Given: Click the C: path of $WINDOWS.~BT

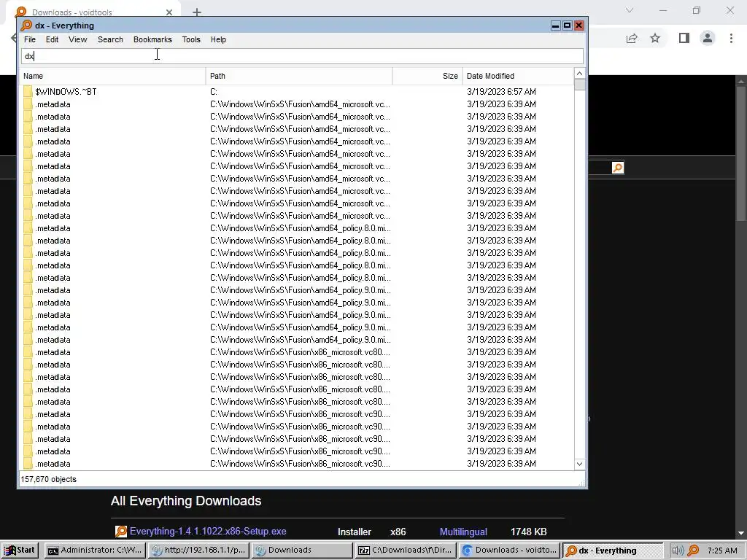Looking at the screenshot, I should [x=214, y=91].
